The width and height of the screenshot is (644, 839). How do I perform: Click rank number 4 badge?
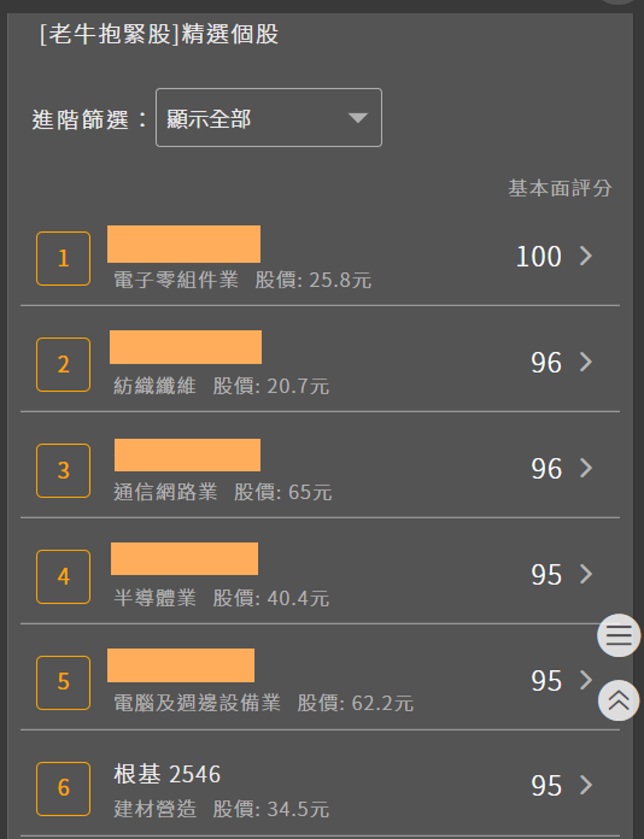coord(63,577)
